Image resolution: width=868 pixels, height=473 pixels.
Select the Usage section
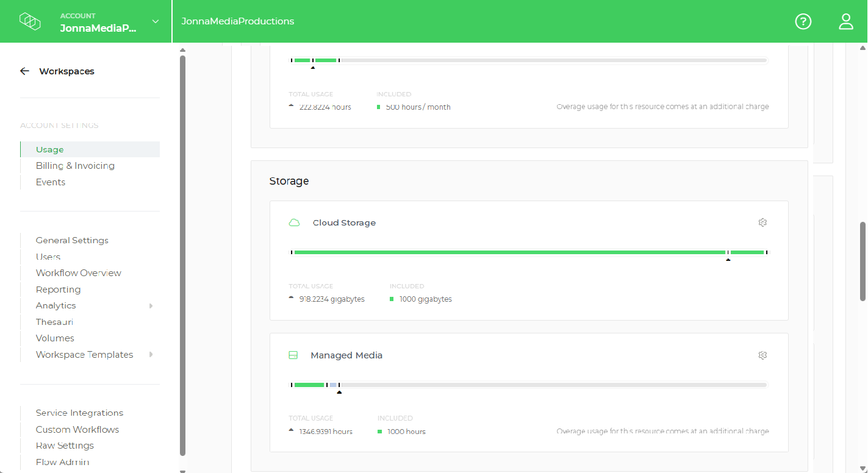pyautogui.click(x=49, y=149)
